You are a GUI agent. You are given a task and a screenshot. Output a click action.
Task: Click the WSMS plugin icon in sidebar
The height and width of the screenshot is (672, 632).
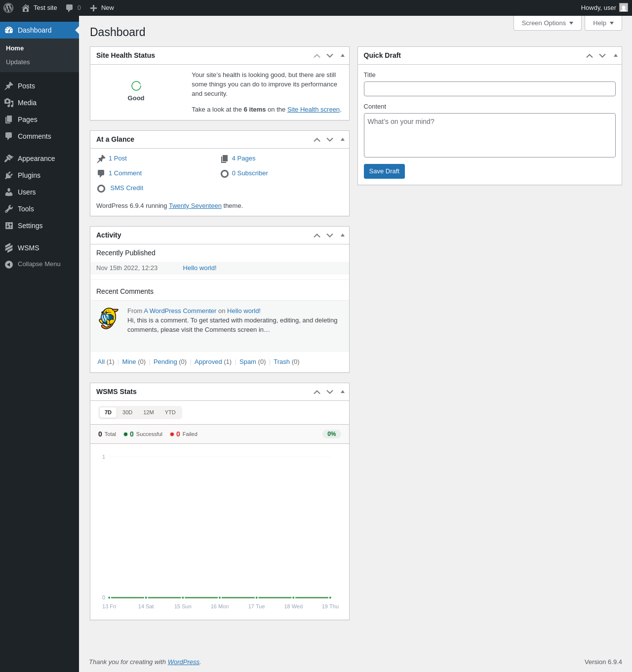pyautogui.click(x=9, y=248)
